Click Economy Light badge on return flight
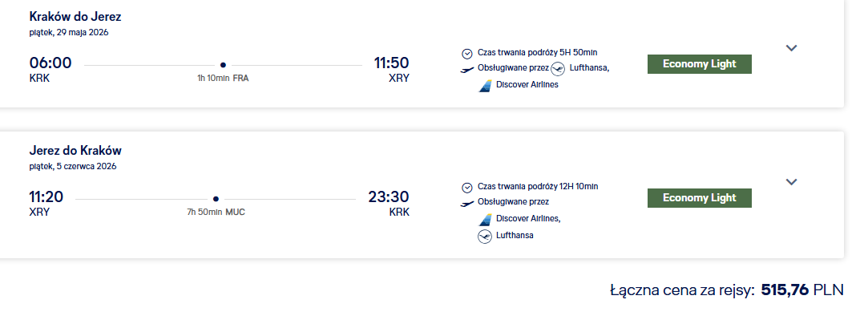Image resolution: width=868 pixels, height=320 pixels. click(699, 198)
